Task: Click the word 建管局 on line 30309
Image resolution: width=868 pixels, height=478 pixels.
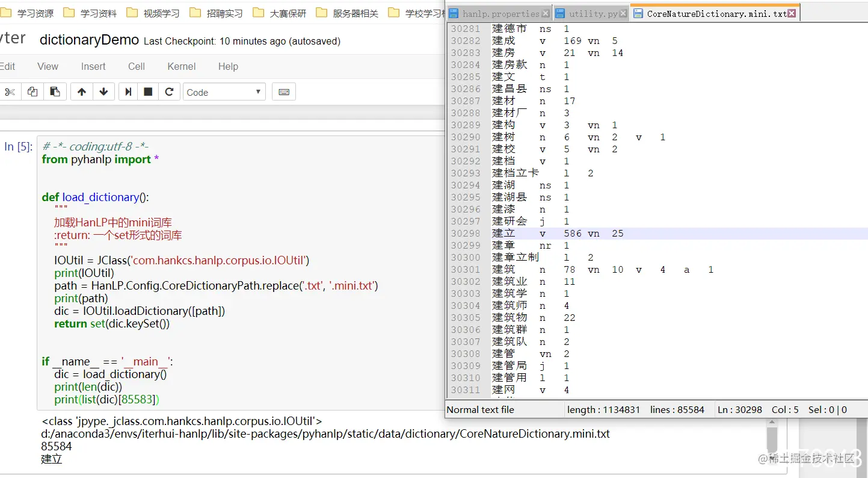Action: (x=509, y=366)
